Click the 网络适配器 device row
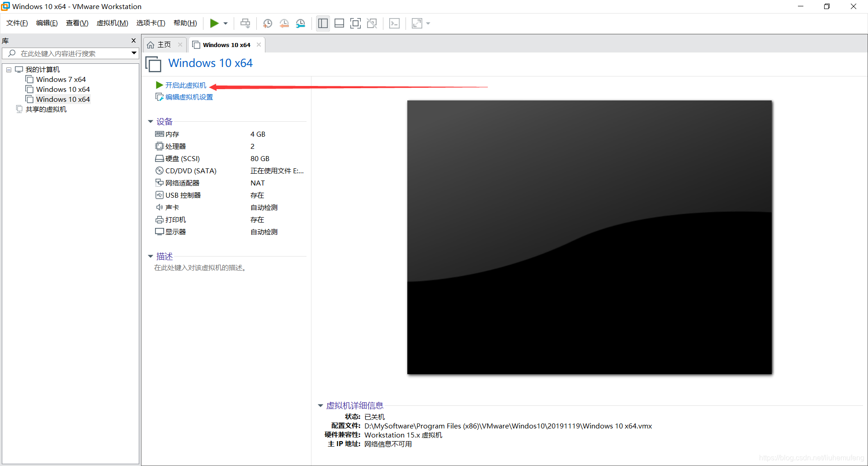868x466 pixels. [230, 183]
